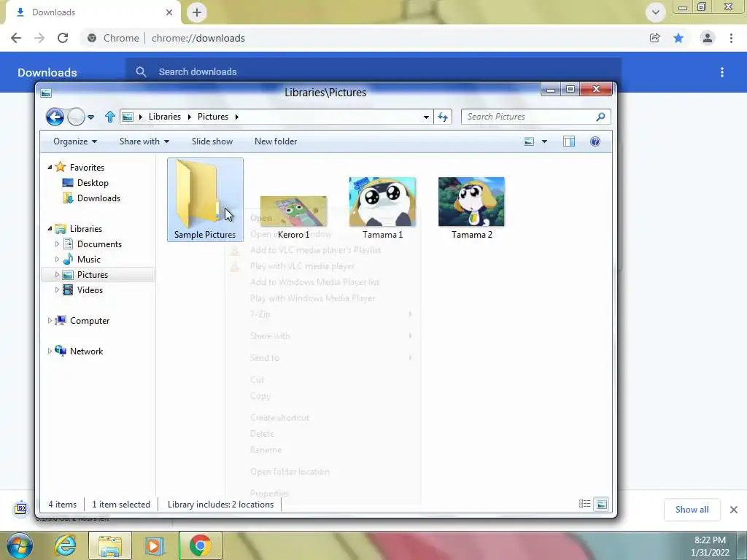Image resolution: width=747 pixels, height=560 pixels.
Task: Open Downloads in Favorites
Action: tap(98, 198)
